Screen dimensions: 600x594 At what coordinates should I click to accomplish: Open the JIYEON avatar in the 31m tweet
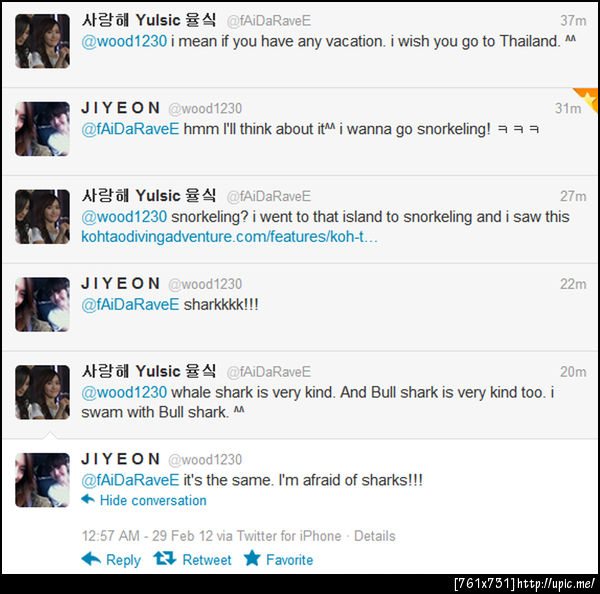tap(42, 129)
